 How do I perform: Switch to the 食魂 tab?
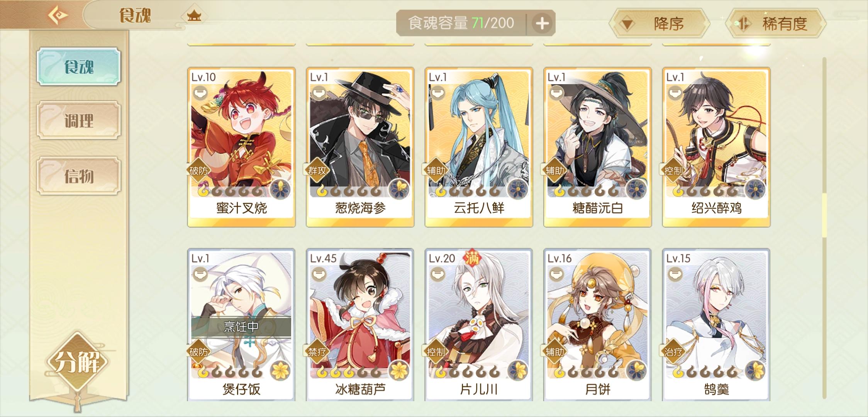click(x=79, y=67)
